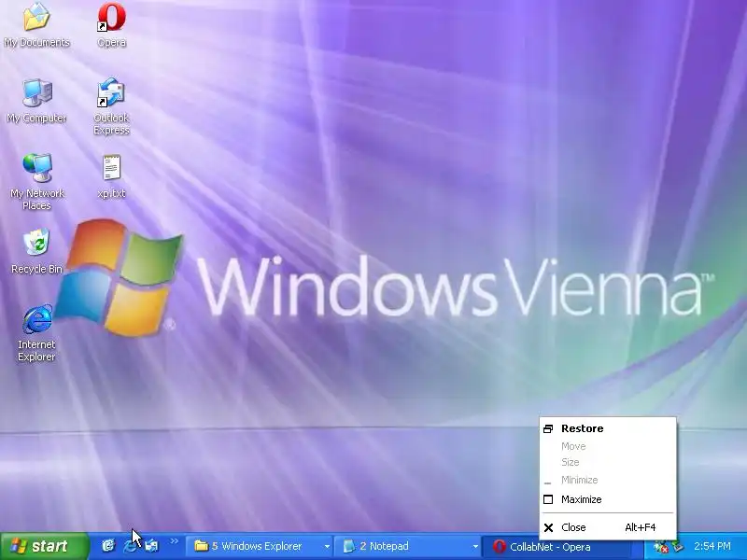Choose Maximize from the context menu
This screenshot has height=560, width=747.
click(608, 499)
